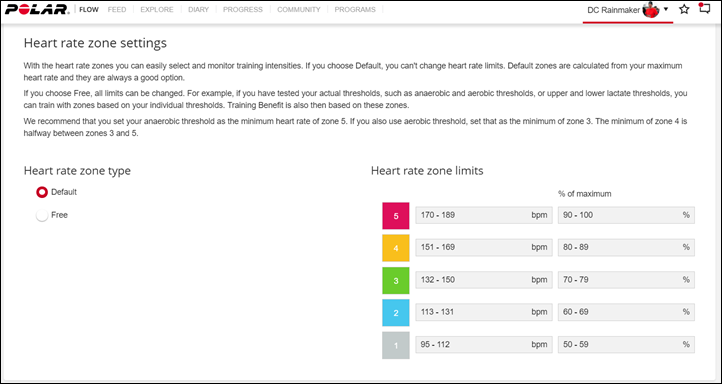Select the Default heart rate zone type
Screen dimensions: 722x384
click(42, 192)
